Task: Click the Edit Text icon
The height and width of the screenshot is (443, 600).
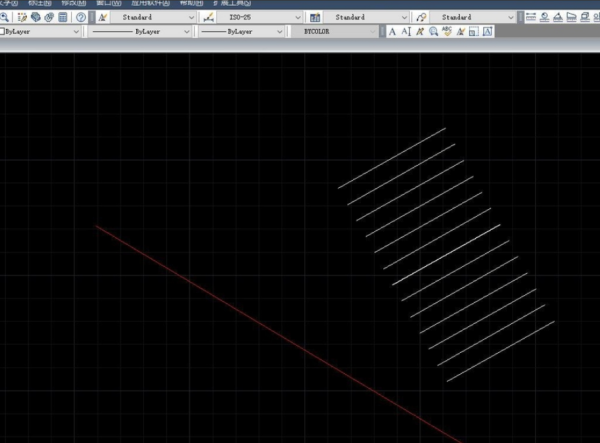Action: click(x=420, y=32)
